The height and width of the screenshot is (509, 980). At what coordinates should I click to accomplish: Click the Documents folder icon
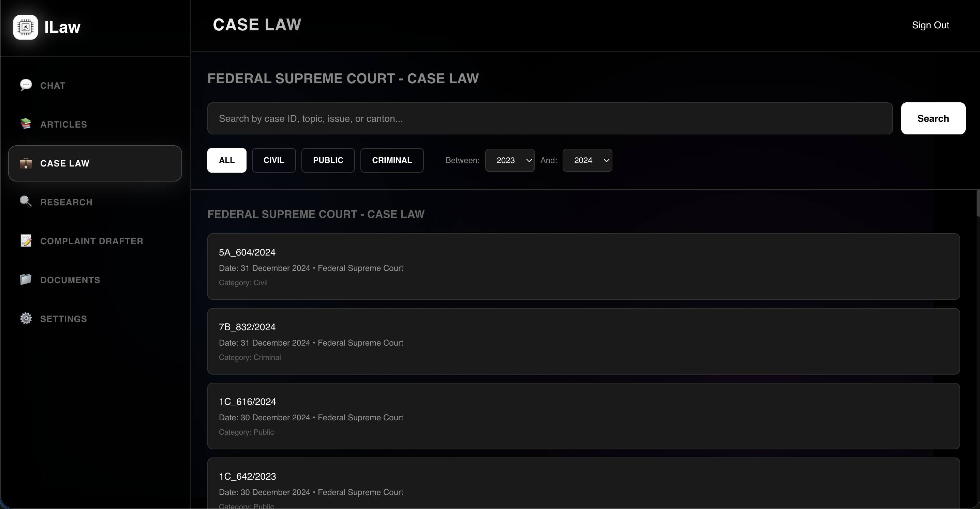tap(26, 279)
